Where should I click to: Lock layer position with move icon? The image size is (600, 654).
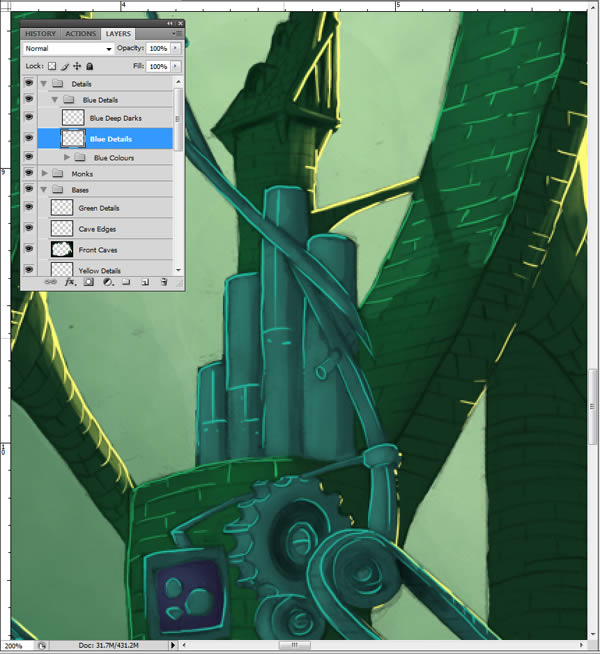pyautogui.click(x=77, y=66)
